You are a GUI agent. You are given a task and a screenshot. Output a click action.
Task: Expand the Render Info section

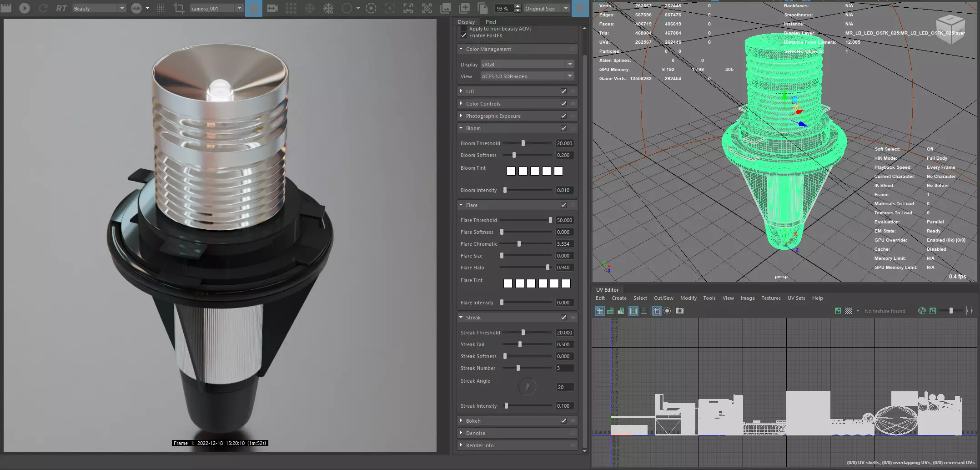(x=517, y=445)
